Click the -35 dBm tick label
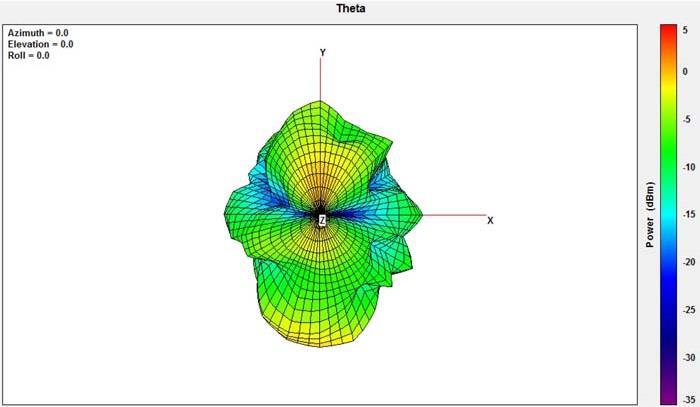 (x=685, y=398)
